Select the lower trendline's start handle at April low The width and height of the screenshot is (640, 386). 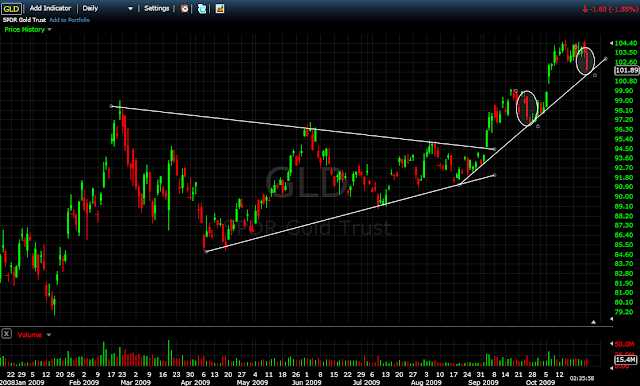click(206, 251)
